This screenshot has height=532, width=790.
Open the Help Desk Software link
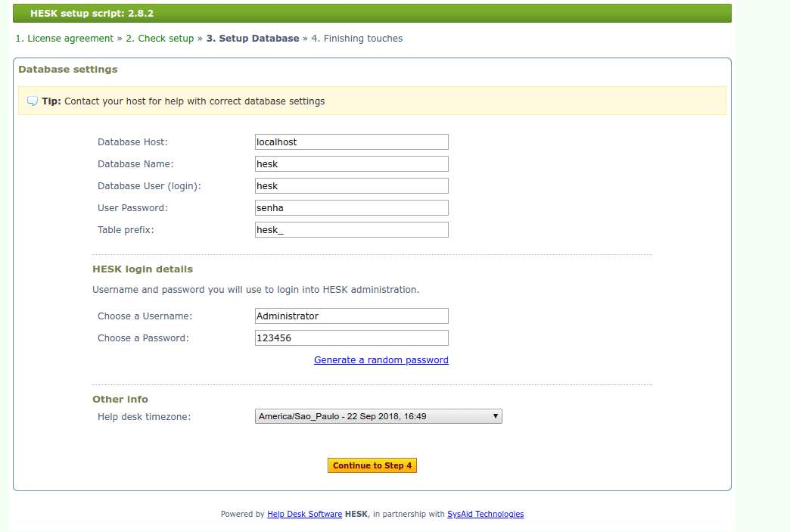304,514
